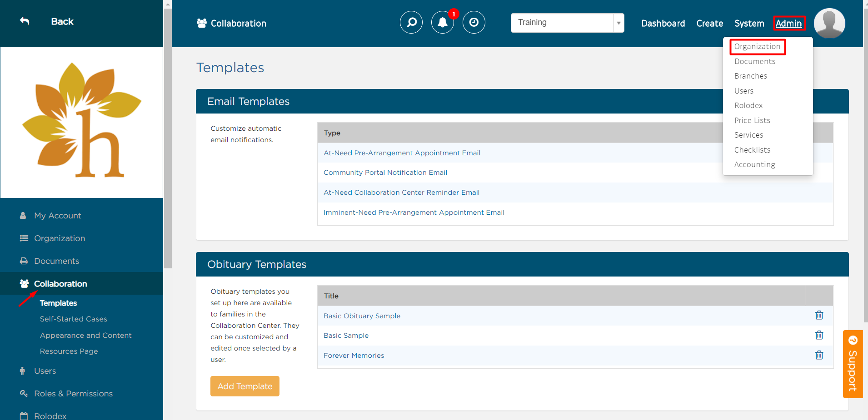Viewport: 868px width, 420px height.
Task: Delete the Forever Memories template
Action: [819, 355]
